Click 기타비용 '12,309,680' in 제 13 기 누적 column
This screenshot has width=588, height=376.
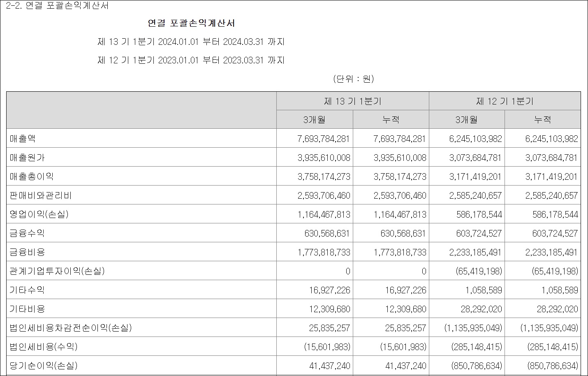[x=406, y=309]
